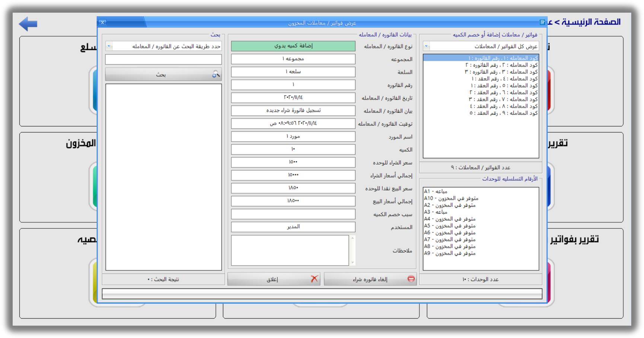Click the small icon in dialog title bar
Screen dimensions: 644x338
pyautogui.click(x=542, y=22)
